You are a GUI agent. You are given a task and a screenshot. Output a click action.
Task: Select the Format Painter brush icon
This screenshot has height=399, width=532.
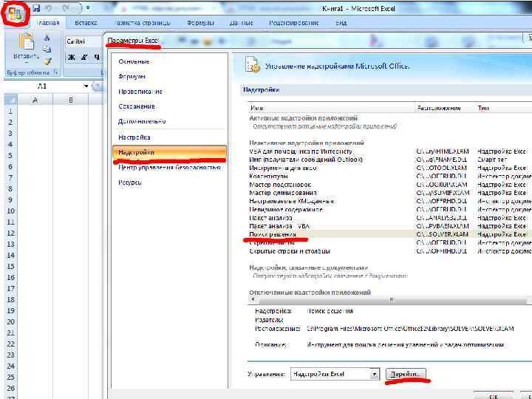coord(47,61)
